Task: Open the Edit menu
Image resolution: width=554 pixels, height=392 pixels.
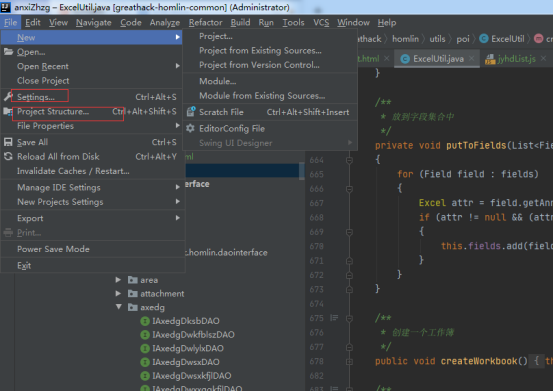Action: click(x=33, y=23)
